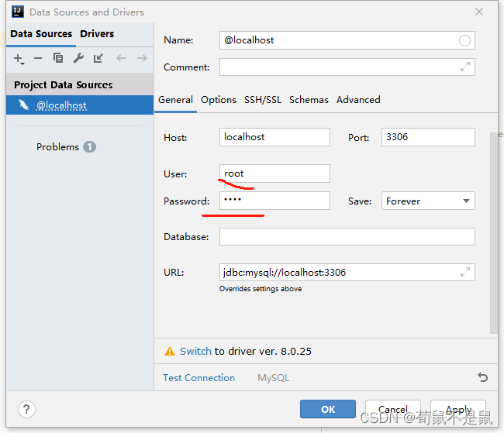Viewport: 504px width, 433px height.
Task: Open the Options tab
Action: (219, 100)
